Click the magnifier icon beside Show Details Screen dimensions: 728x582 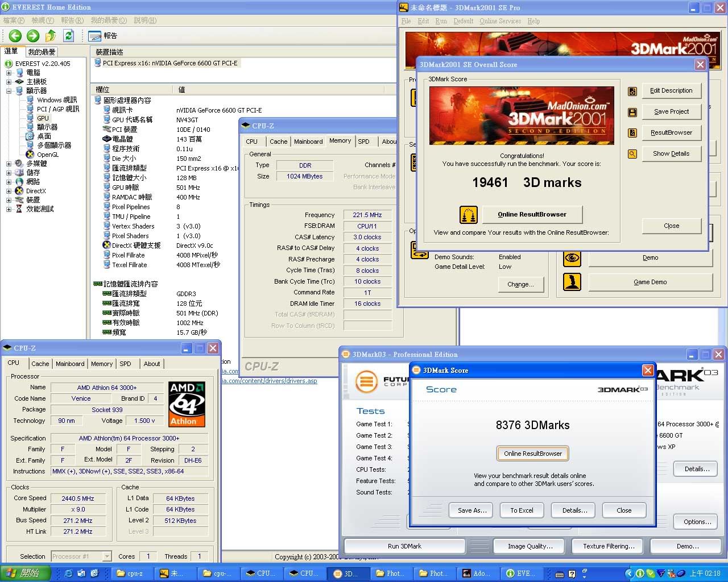(632, 154)
